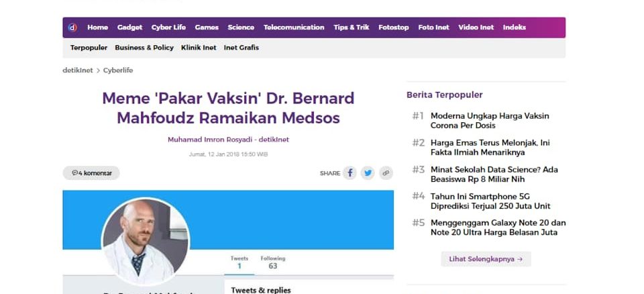Open popular story 'Minat Sekolah Data Science'
644x294 pixels.
[x=494, y=175]
